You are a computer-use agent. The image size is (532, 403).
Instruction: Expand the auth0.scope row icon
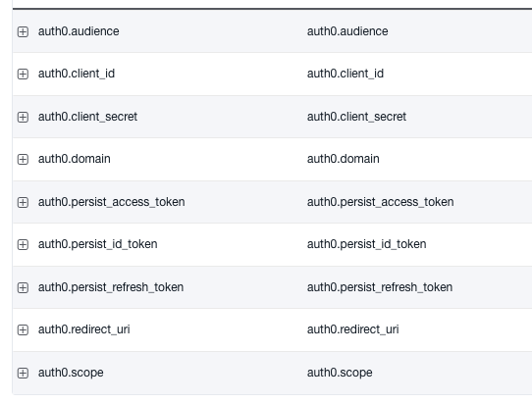tap(23, 374)
